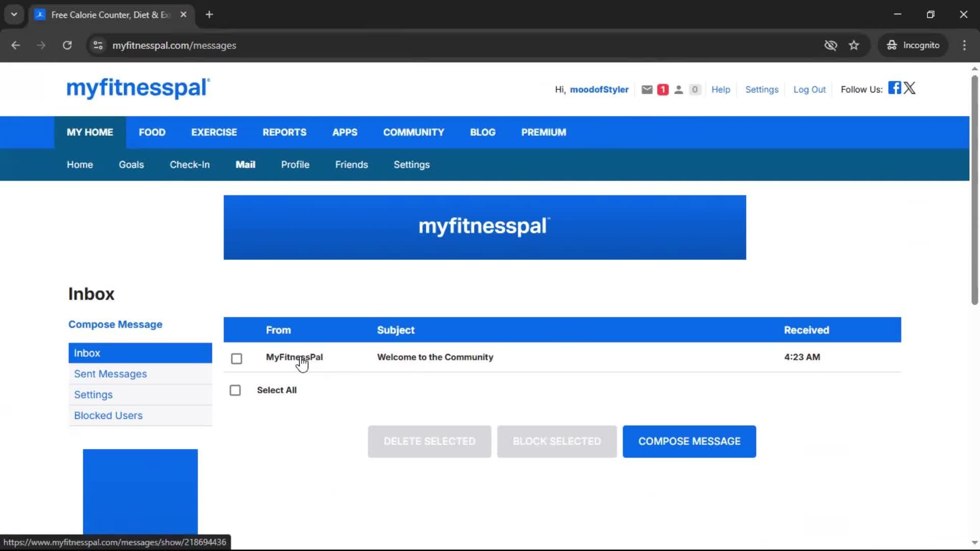Go back with browser back arrow

point(16,45)
